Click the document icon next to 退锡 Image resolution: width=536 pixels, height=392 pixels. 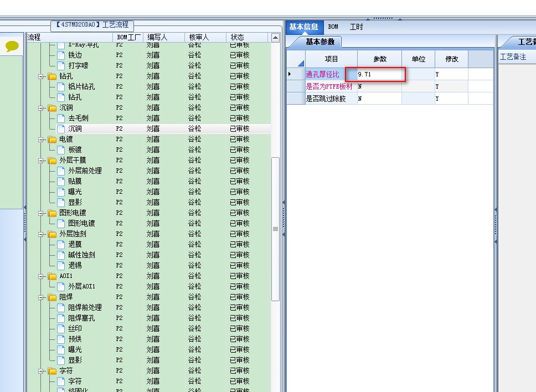click(61, 266)
